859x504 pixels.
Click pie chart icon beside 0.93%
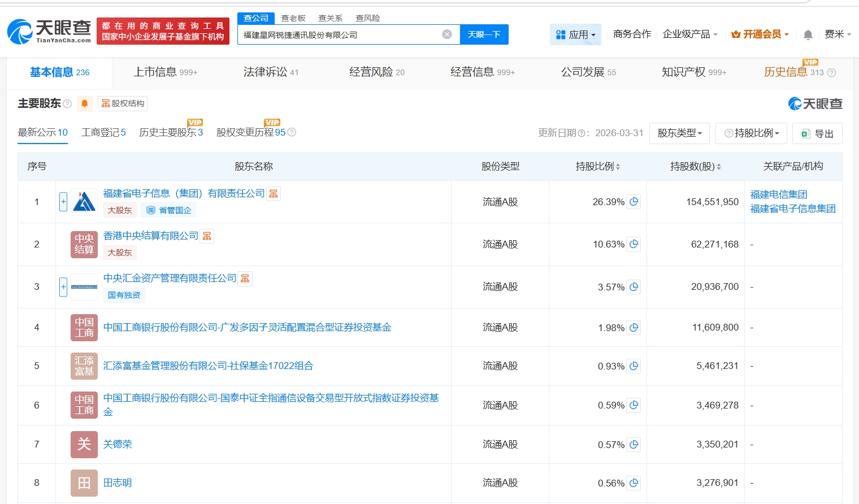tap(634, 366)
